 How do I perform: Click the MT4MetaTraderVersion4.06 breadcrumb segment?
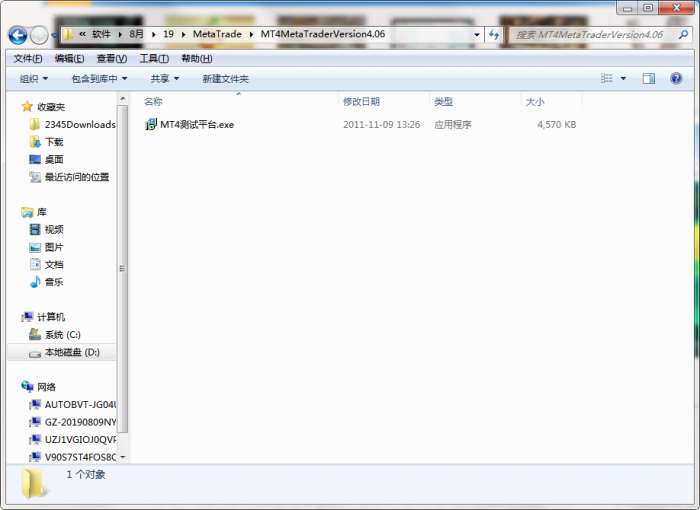(323, 34)
